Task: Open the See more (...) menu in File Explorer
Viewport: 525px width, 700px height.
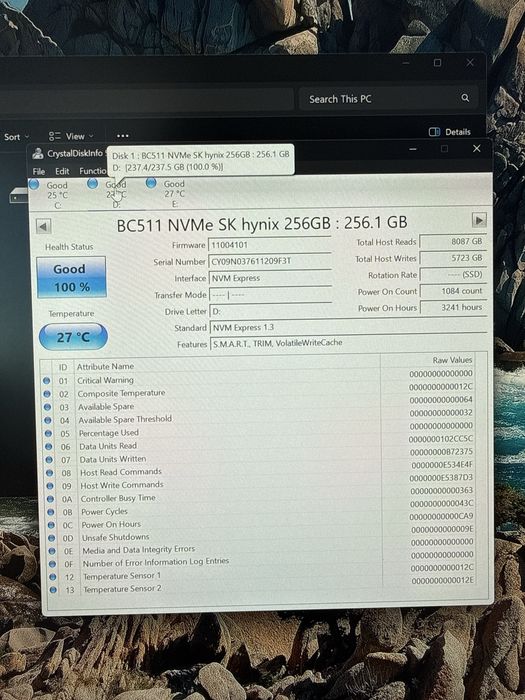Action: (122, 136)
